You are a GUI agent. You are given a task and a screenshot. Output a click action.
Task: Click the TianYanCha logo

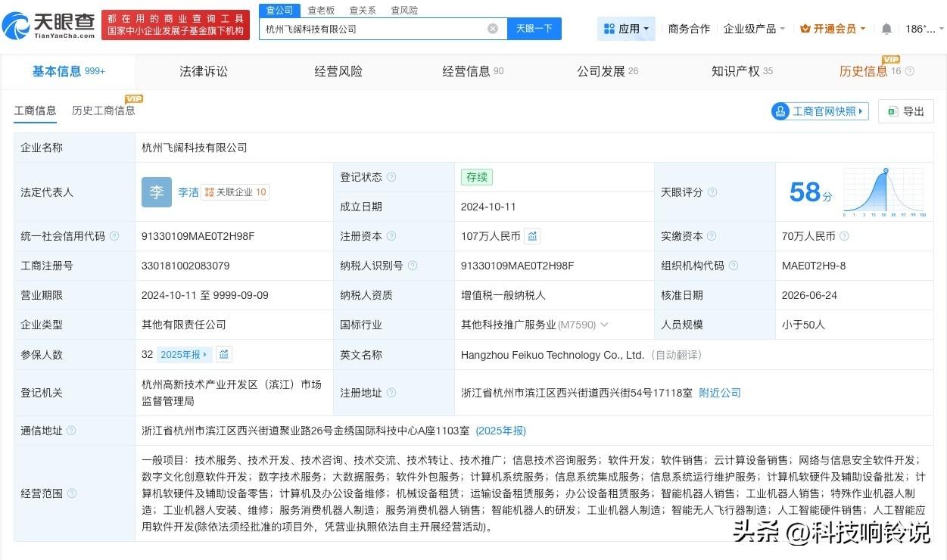pos(48,26)
